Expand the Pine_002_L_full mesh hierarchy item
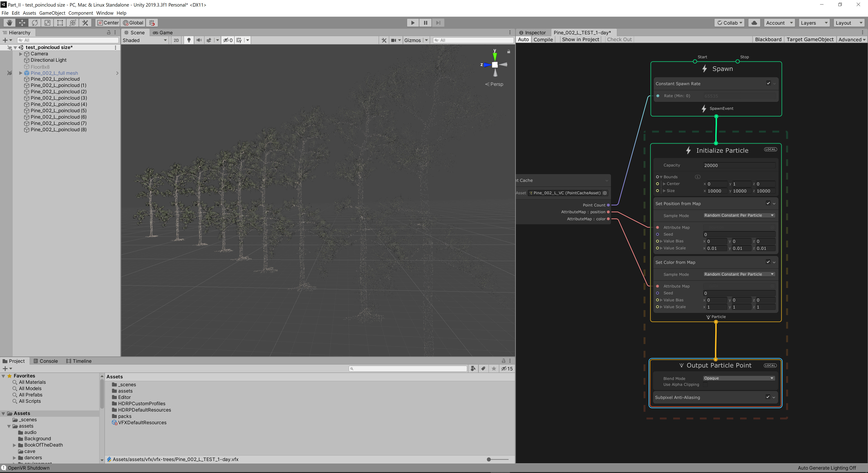 20,73
